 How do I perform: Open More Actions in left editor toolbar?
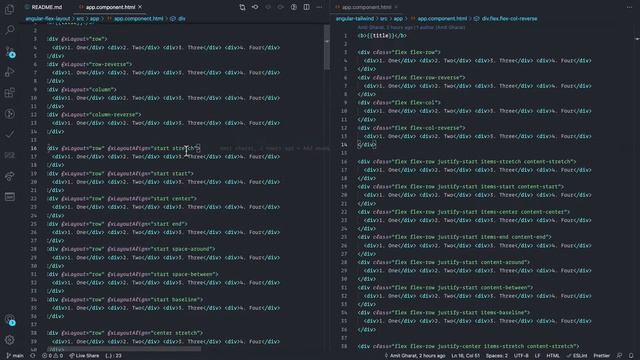coord(319,7)
